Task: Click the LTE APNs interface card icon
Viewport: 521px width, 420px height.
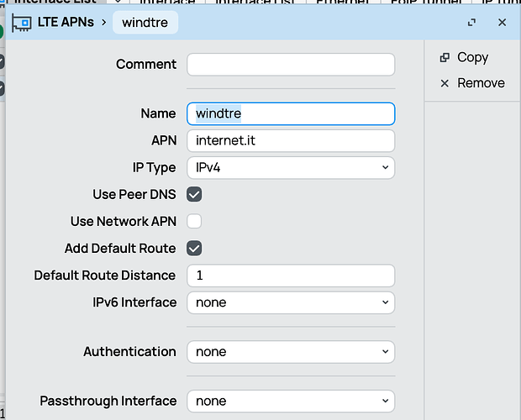Action: (22, 23)
